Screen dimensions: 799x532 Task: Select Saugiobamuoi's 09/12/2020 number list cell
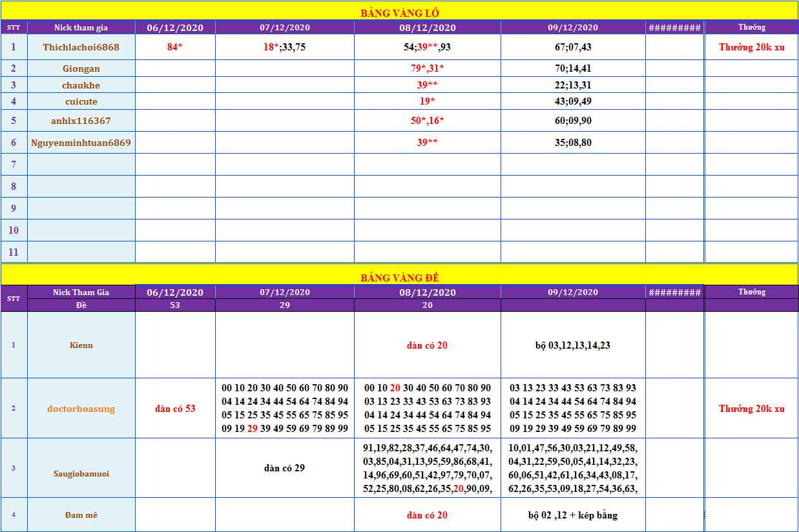[x=573, y=468]
